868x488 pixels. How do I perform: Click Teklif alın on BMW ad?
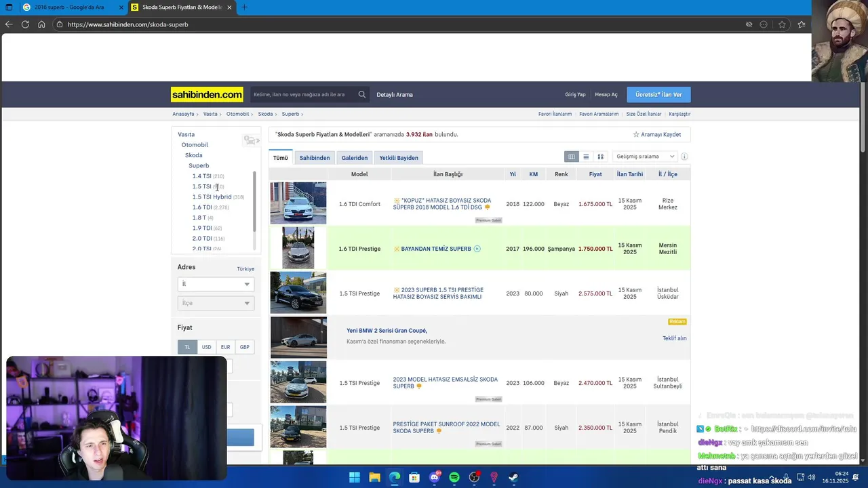(x=675, y=338)
